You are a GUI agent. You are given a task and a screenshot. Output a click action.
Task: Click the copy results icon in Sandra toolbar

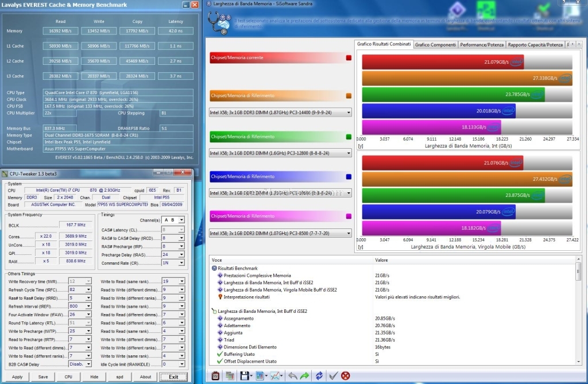[x=230, y=375]
